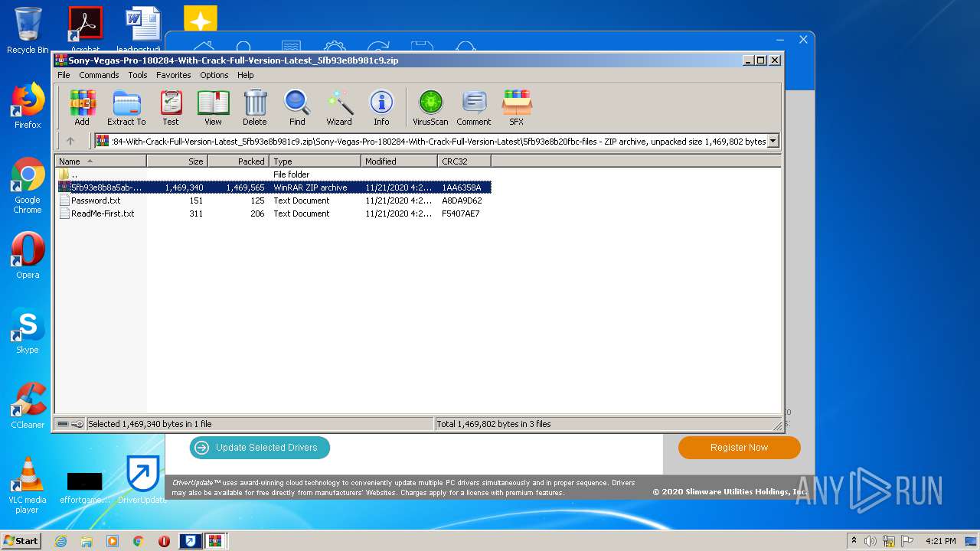Open the Firefox desktop shortcut

(x=28, y=106)
